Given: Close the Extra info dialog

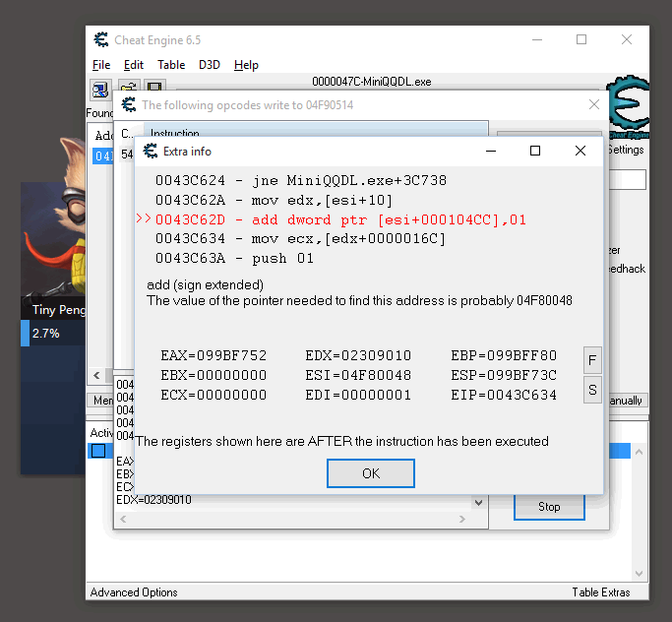Looking at the screenshot, I should pos(580,151).
